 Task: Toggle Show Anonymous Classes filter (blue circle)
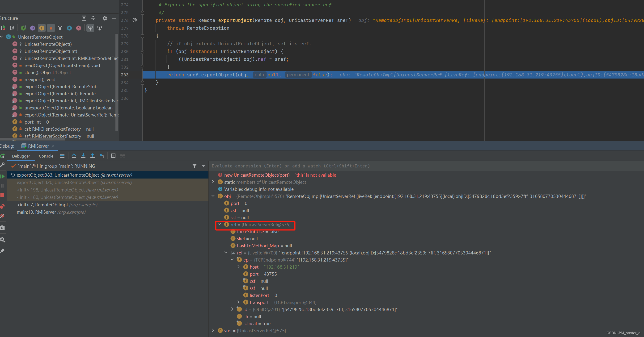point(69,28)
